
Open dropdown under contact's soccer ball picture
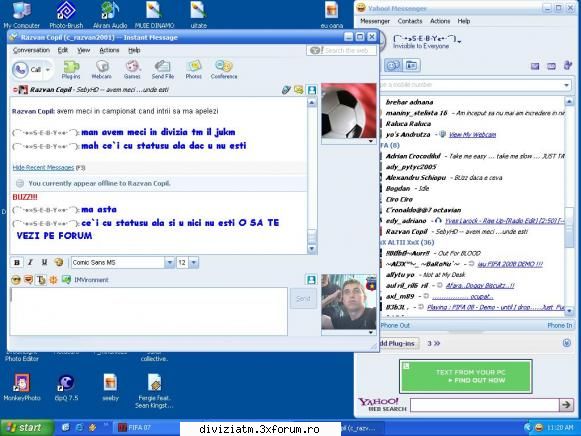coord(370,141)
